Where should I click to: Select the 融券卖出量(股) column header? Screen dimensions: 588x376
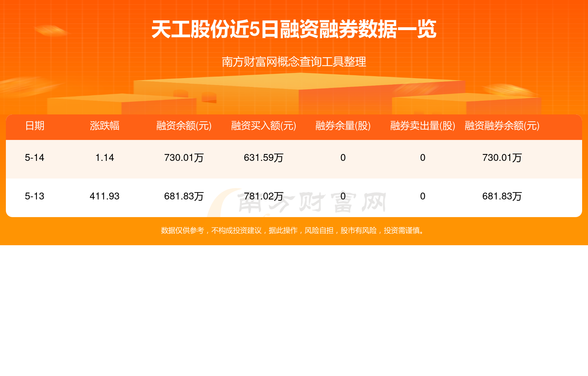pos(423,126)
